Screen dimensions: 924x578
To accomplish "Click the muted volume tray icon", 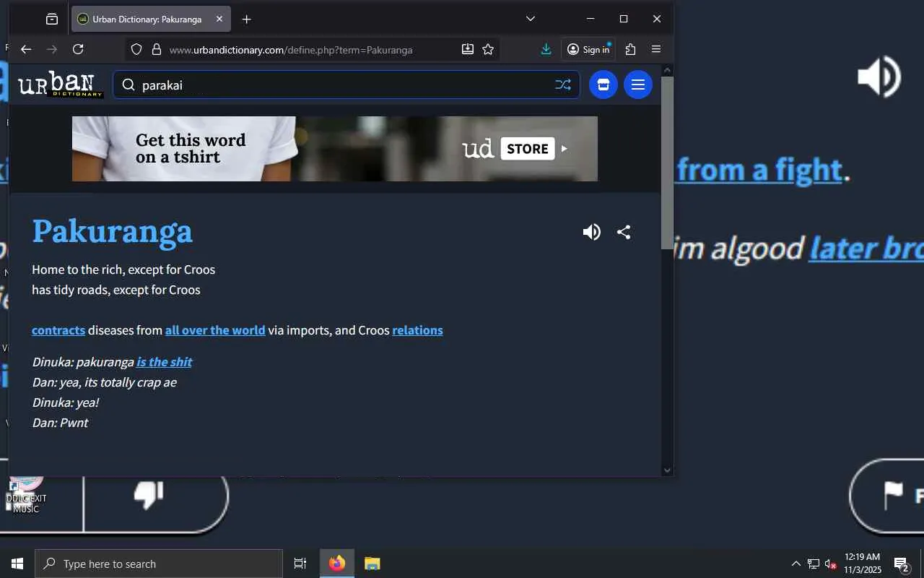I will coord(830,564).
